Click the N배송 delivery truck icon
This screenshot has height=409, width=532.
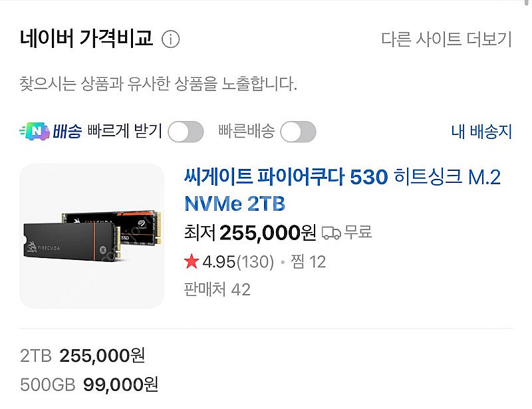[35, 131]
